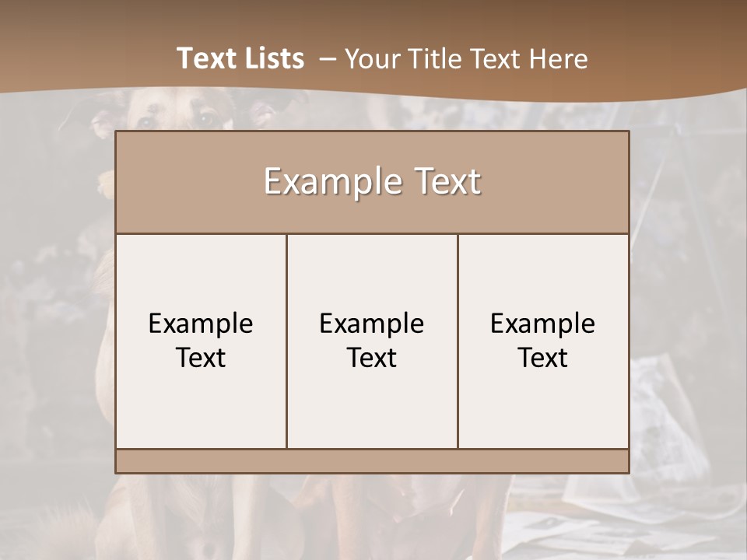The height and width of the screenshot is (560, 747).
Task: Click the divider between middle and right cells
Action: (458, 341)
